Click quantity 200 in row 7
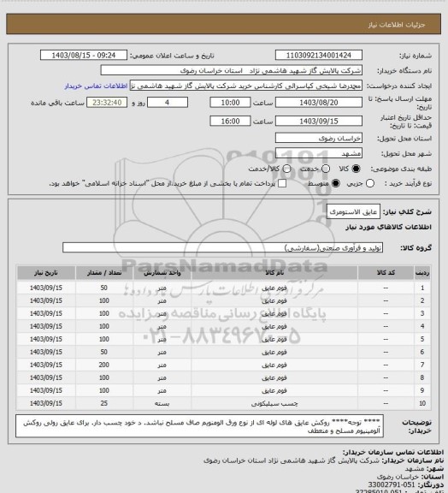This screenshot has height=493, width=448. tap(104, 365)
